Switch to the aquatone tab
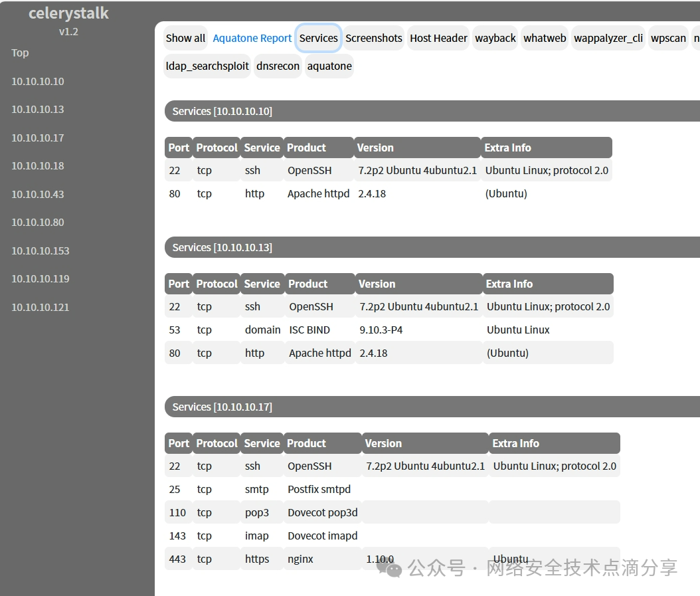 329,66
